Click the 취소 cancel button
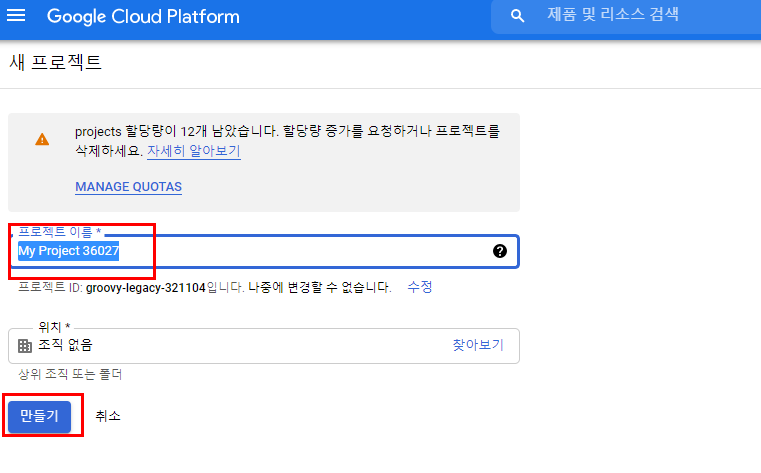This screenshot has height=473, width=761. (108, 416)
